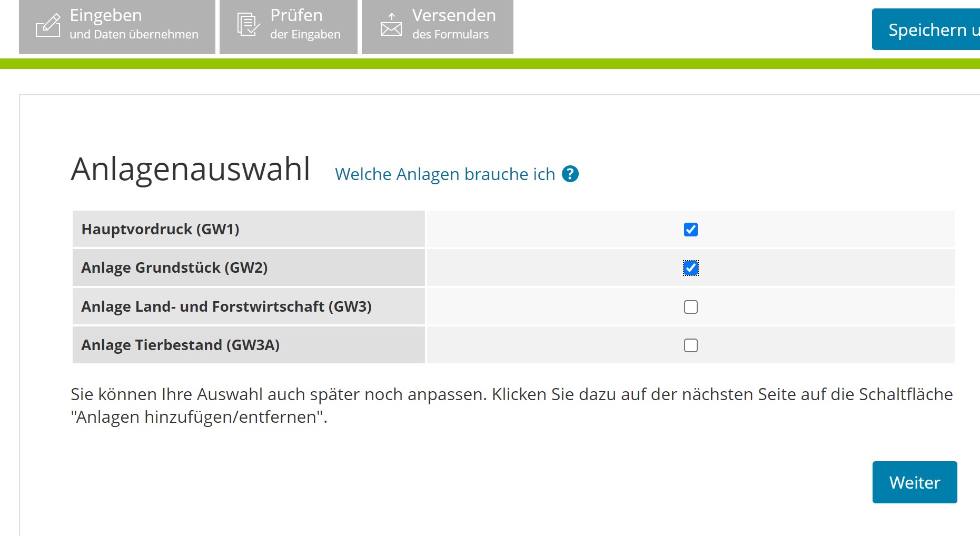The width and height of the screenshot is (980, 536).
Task: Click the envelope icon on Versenden tab
Action: coord(391,25)
